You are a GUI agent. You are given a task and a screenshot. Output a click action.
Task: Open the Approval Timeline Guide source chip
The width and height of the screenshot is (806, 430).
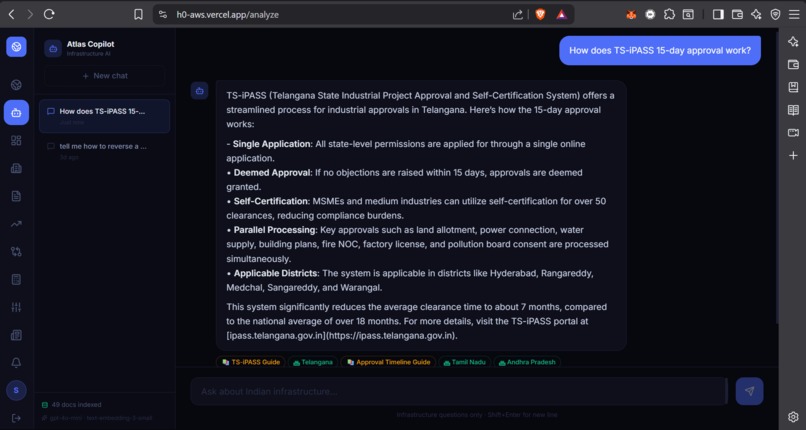(388, 362)
